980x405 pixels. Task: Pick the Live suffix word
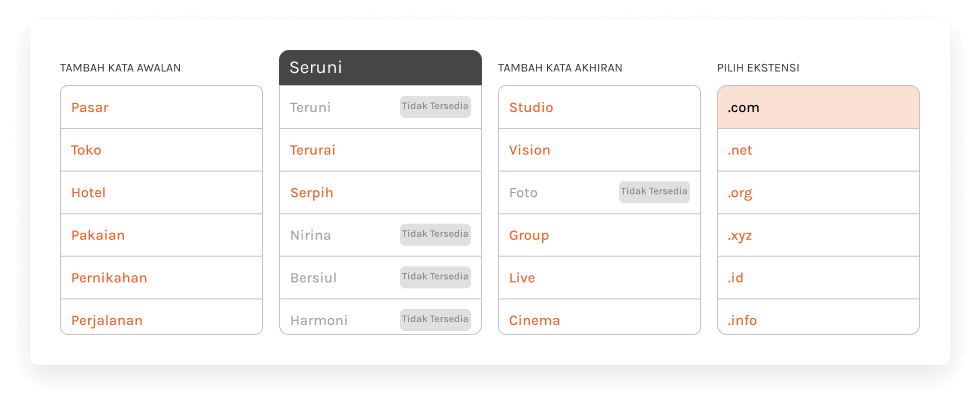(x=599, y=278)
